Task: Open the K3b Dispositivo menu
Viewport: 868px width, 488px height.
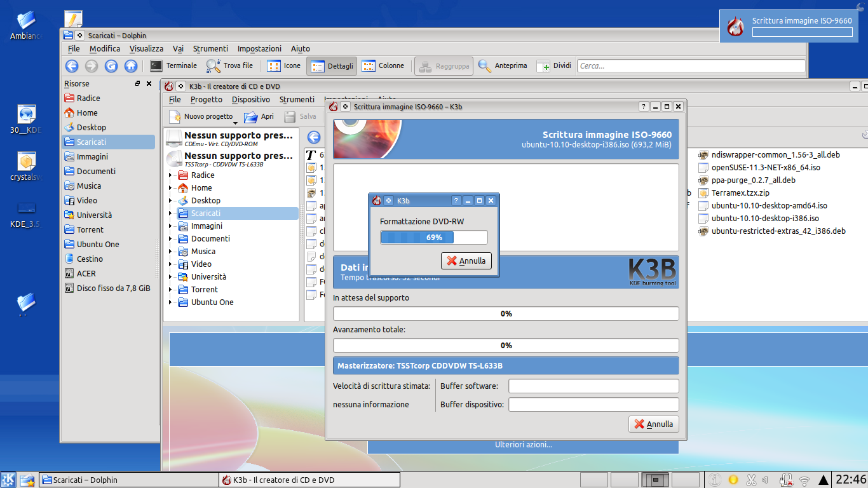Action: (251, 99)
